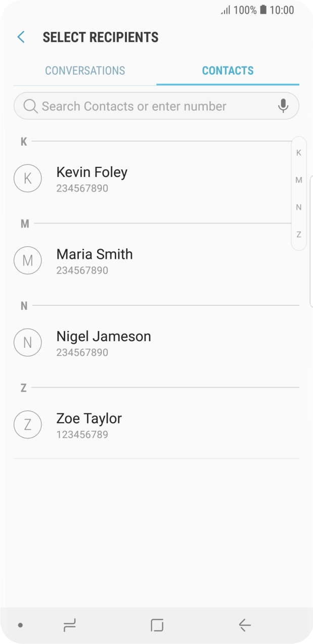
Task: Tap the Home button in navigation bar
Action: click(156, 625)
